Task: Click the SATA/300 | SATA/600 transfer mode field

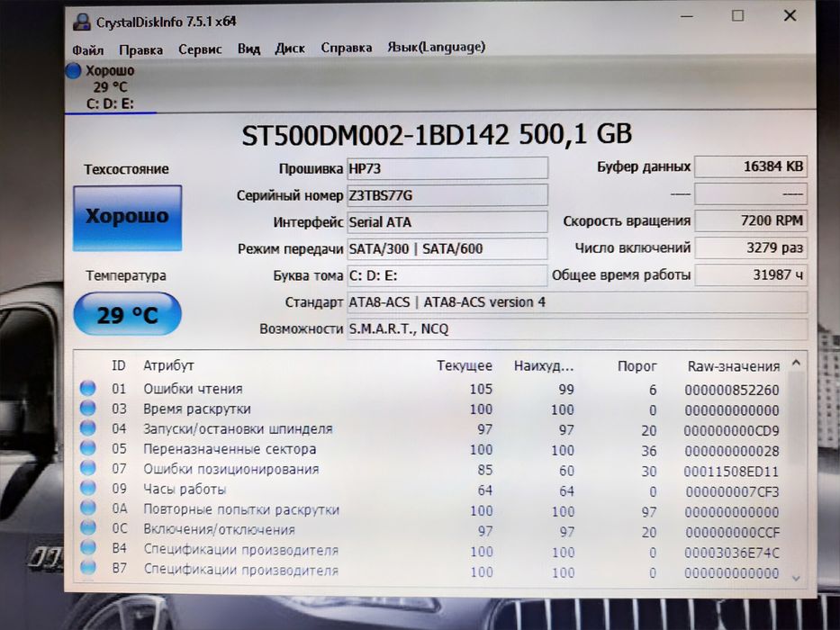Action: (x=447, y=248)
